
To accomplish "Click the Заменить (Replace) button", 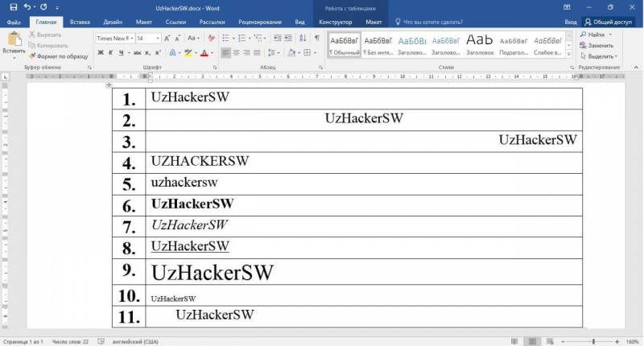I will pyautogui.click(x=597, y=45).
